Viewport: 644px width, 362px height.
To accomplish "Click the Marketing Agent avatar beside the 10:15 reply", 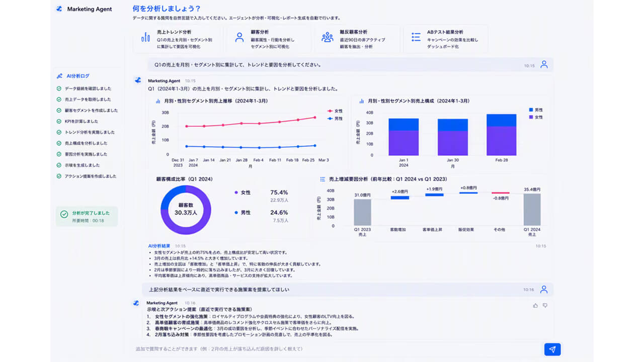I will 137,80.
